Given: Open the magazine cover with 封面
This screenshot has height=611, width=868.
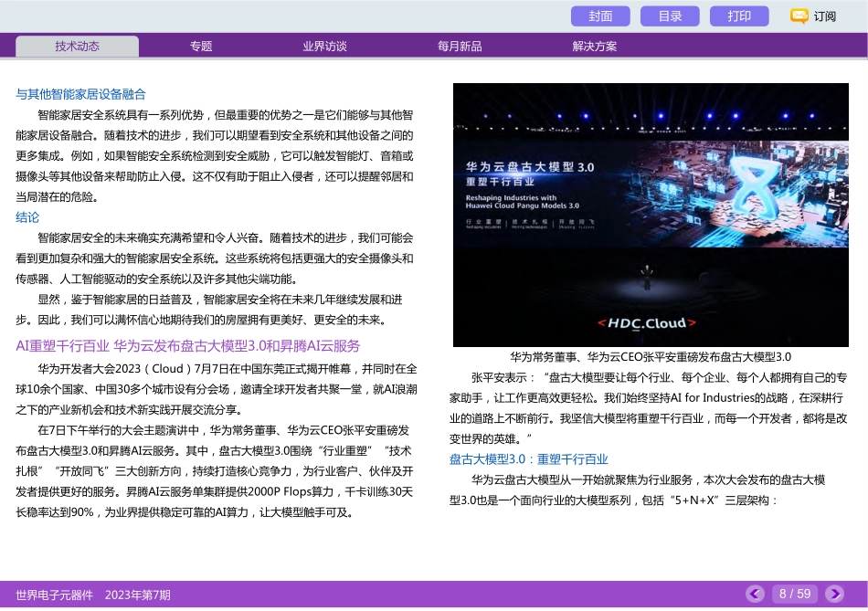Looking at the screenshot, I should pos(601,16).
